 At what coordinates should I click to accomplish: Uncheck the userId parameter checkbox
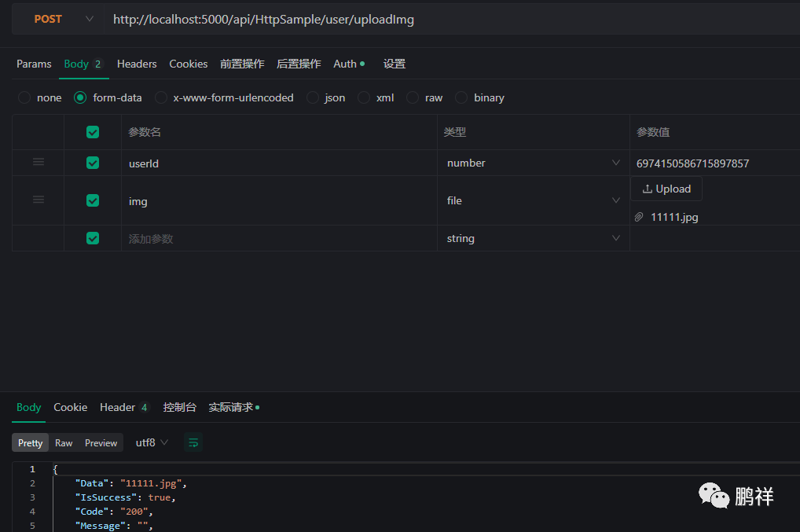(93, 163)
